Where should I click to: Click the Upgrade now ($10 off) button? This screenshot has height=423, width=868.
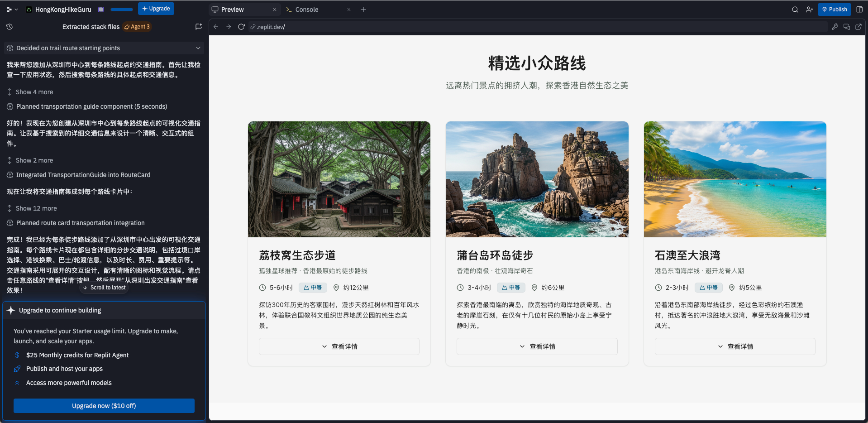tap(104, 406)
